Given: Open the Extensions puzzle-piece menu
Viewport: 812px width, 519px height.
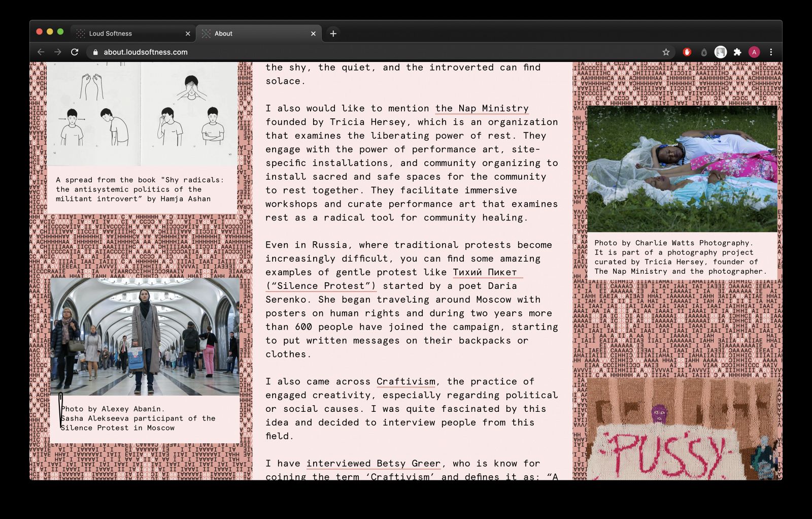Looking at the screenshot, I should tap(737, 52).
